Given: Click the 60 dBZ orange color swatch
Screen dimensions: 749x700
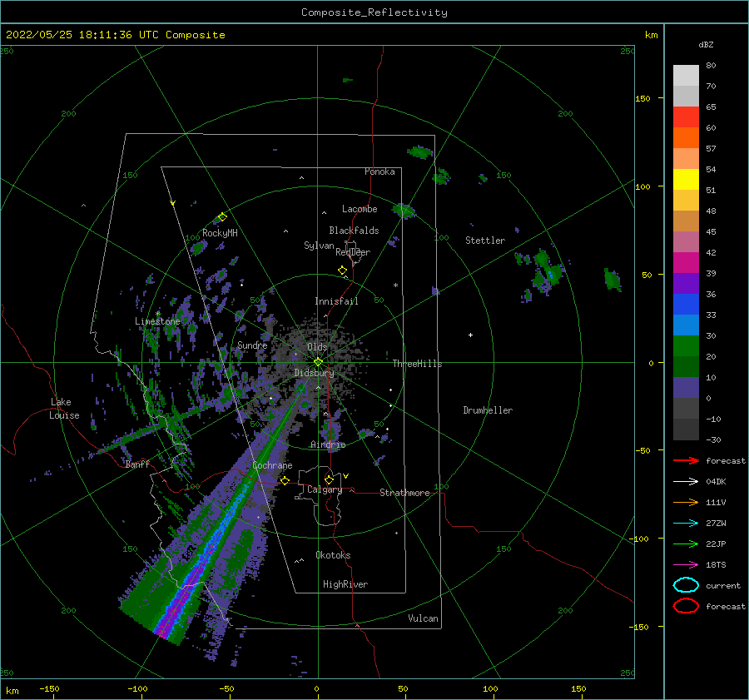Looking at the screenshot, I should [686, 137].
